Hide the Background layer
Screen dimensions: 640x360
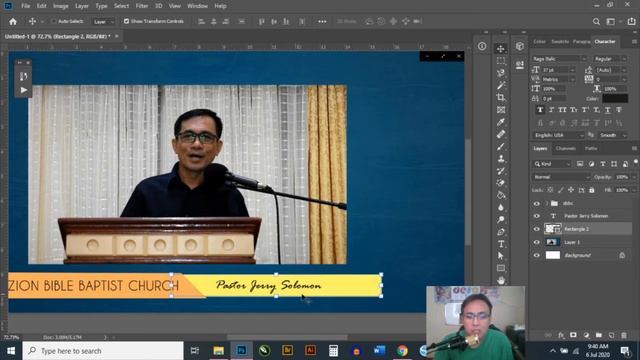(537, 255)
